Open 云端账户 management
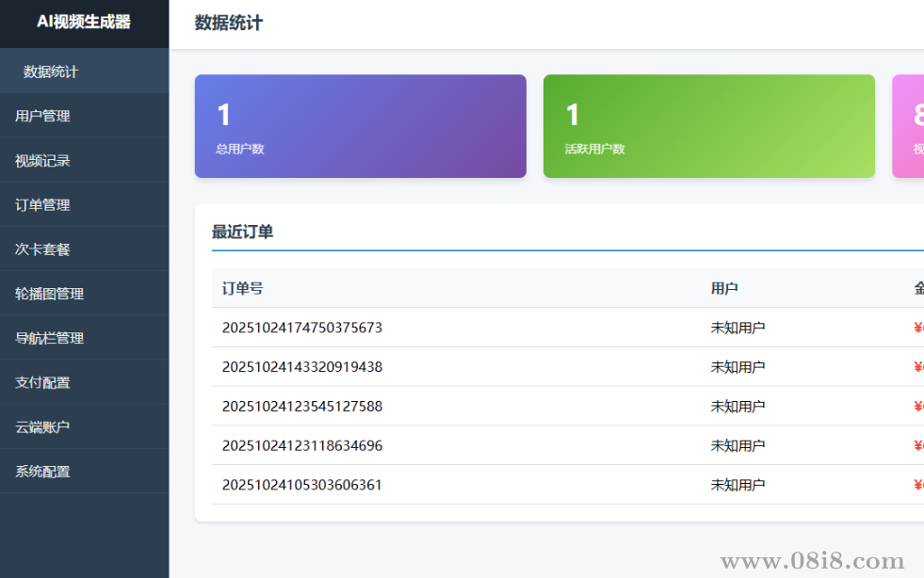This screenshot has width=924, height=578. point(41,426)
